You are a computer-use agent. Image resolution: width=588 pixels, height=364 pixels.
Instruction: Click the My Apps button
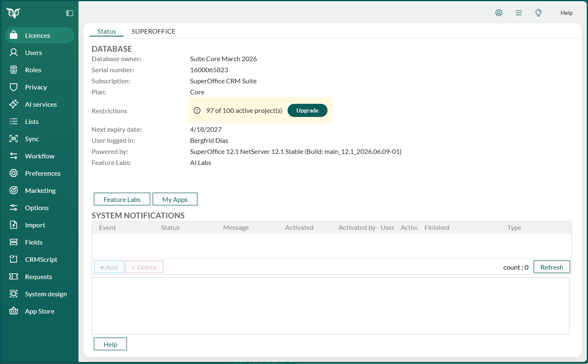(x=175, y=199)
